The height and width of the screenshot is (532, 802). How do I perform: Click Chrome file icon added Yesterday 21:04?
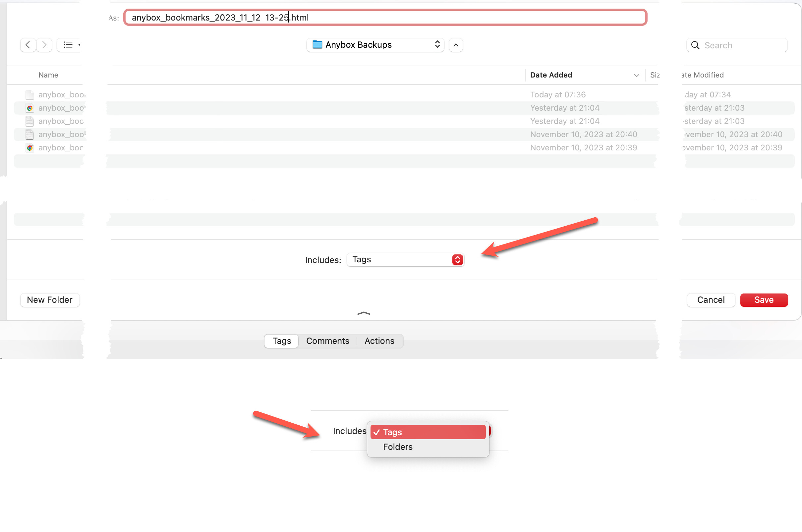click(30, 108)
